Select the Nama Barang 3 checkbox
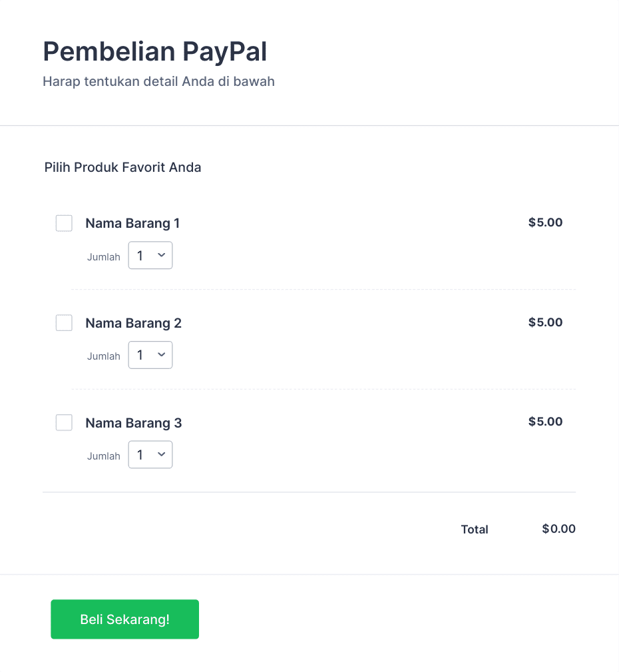The image size is (619, 672). (64, 422)
